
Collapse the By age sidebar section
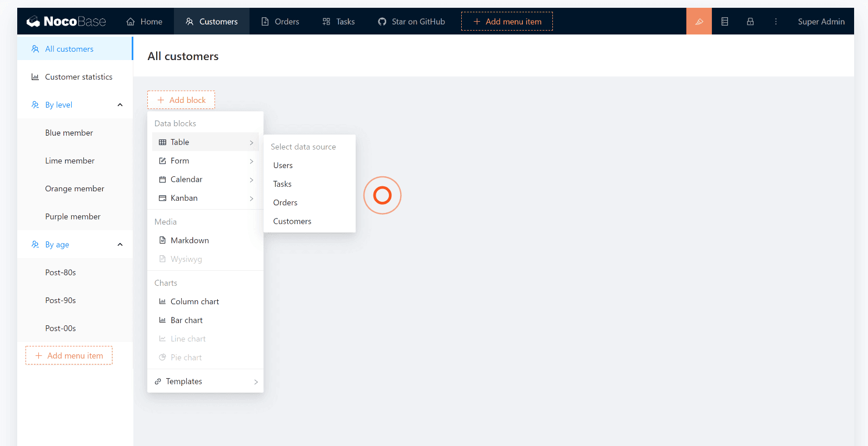coord(120,244)
